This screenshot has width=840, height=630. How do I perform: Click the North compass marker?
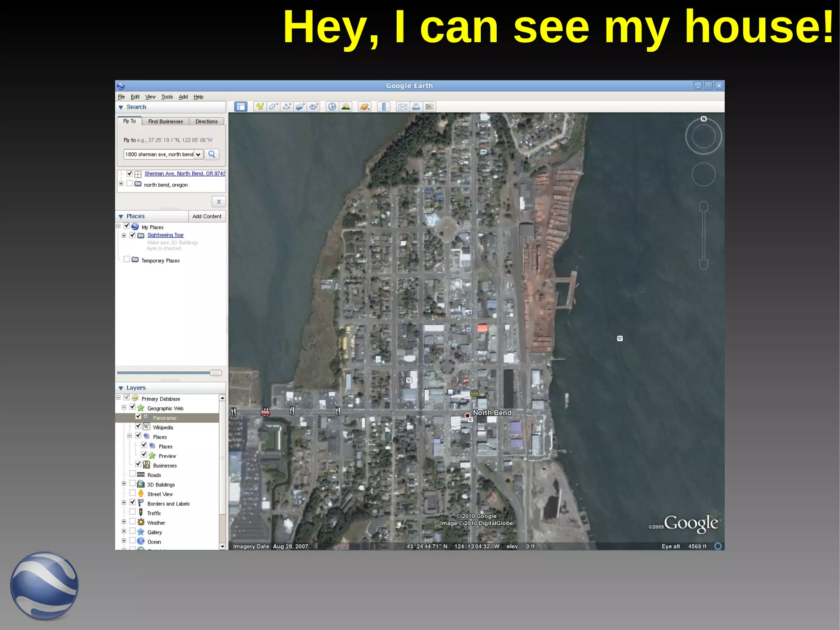(x=703, y=119)
